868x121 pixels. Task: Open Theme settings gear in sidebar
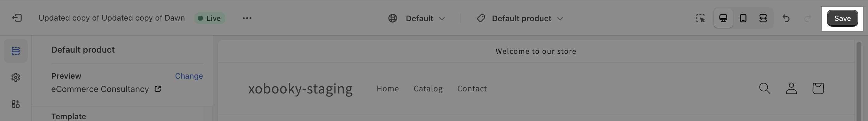[x=15, y=77]
